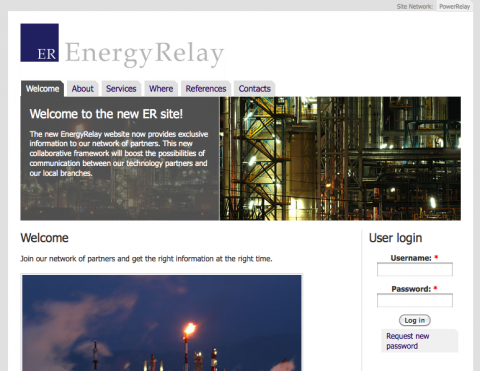Open the Welcome tab
This screenshot has height=371, width=480.
pyautogui.click(x=42, y=89)
